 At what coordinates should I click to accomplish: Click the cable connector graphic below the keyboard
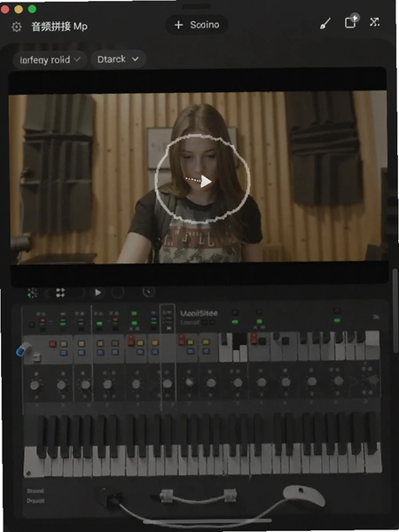click(x=198, y=496)
